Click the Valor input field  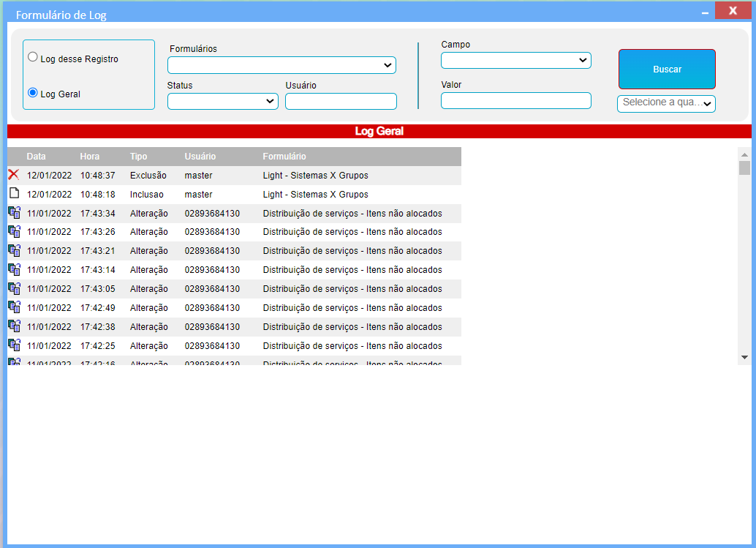coord(515,101)
